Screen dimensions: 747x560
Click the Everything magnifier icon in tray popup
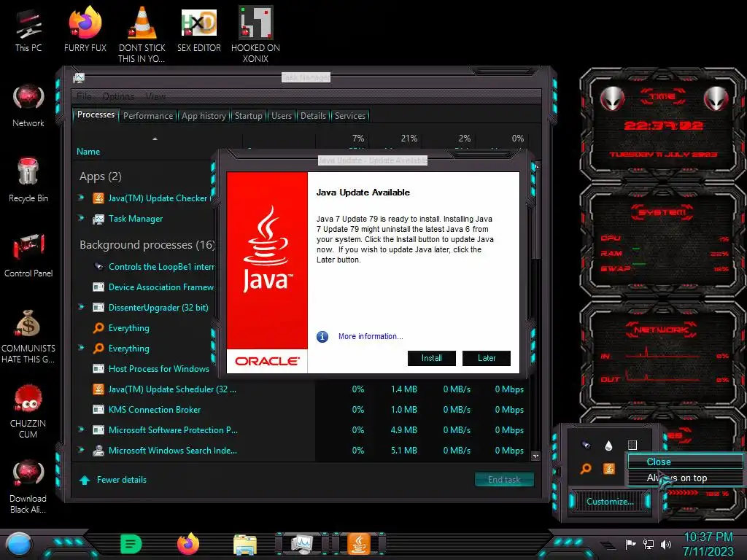click(x=586, y=469)
